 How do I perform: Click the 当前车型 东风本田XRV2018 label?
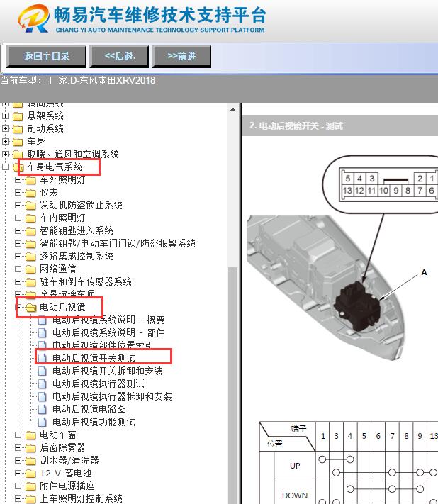point(78,80)
